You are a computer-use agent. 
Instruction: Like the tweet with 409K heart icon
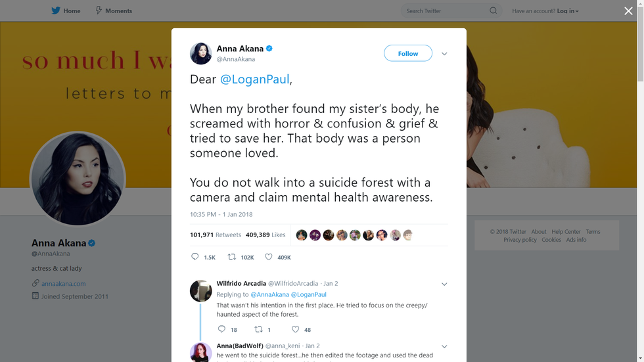pyautogui.click(x=268, y=257)
